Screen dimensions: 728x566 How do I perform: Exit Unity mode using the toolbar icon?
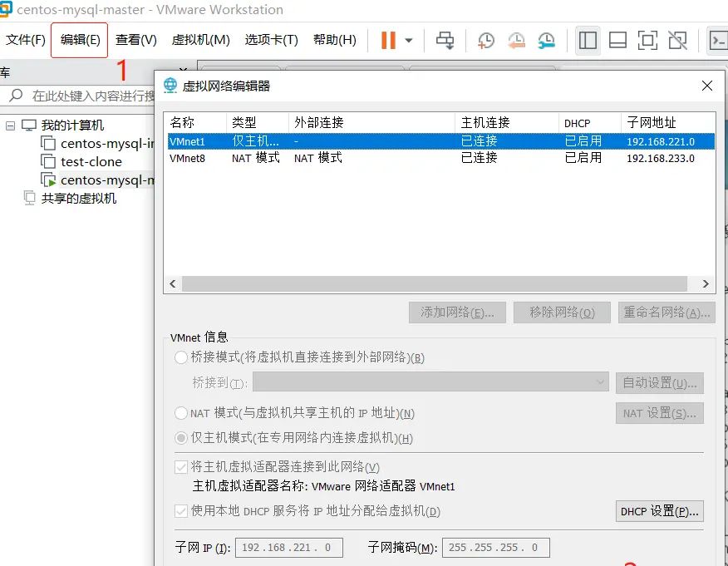pyautogui.click(x=677, y=39)
